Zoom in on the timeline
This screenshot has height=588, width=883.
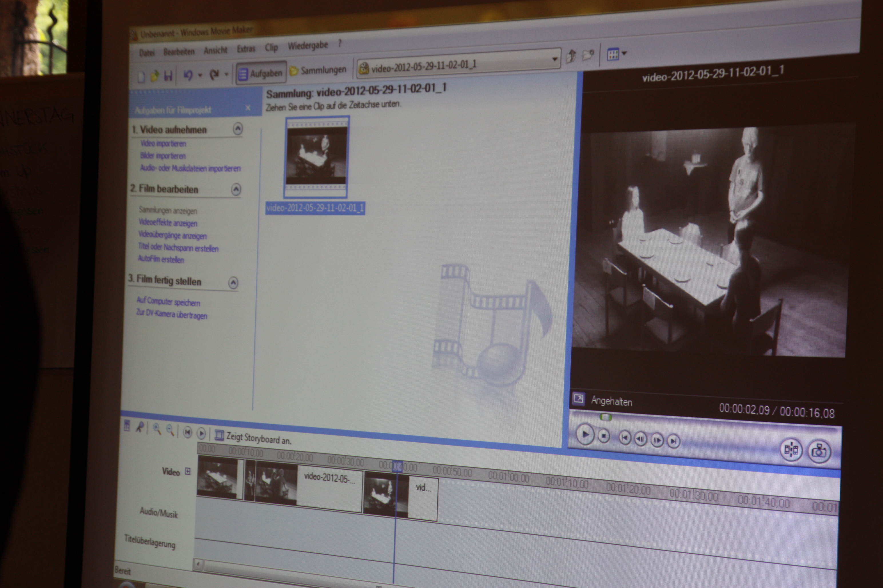coord(157,429)
